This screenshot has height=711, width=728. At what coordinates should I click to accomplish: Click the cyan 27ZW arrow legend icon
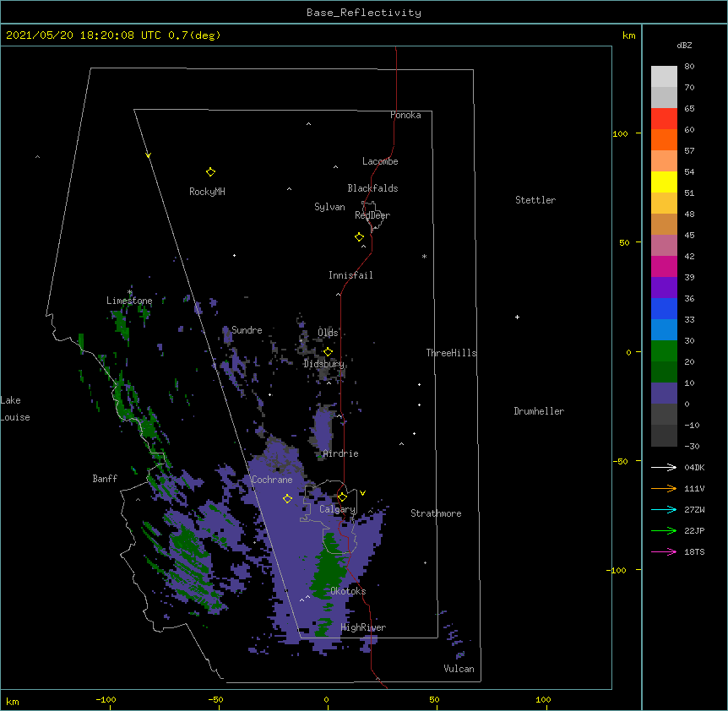(664, 509)
